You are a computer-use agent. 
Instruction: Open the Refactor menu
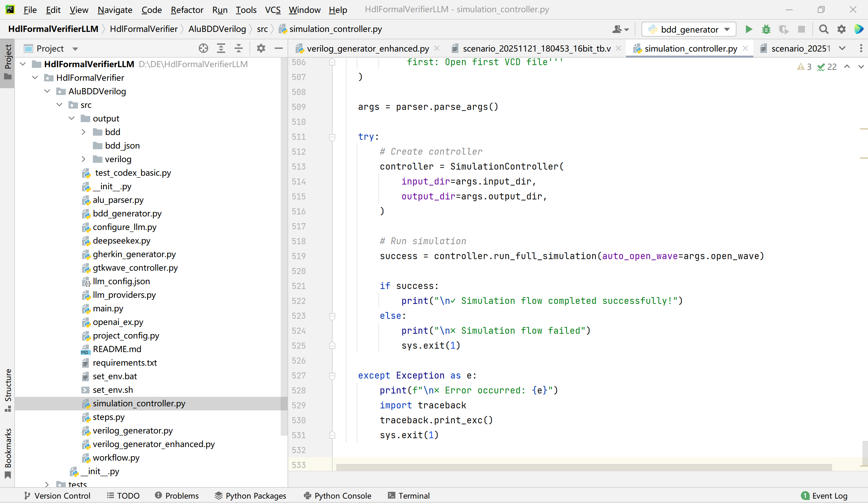click(x=187, y=9)
